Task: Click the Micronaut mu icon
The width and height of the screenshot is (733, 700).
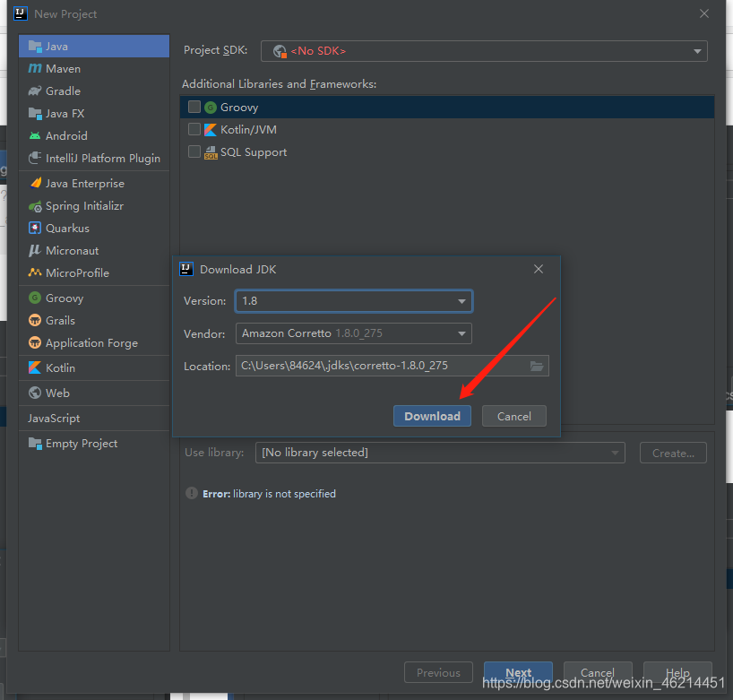Action: point(35,251)
